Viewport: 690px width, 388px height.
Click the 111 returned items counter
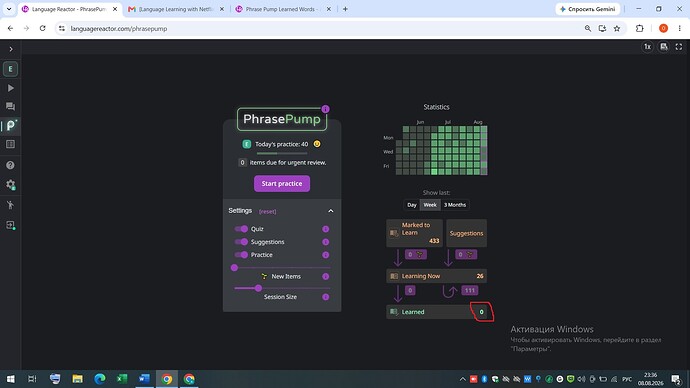(470, 290)
